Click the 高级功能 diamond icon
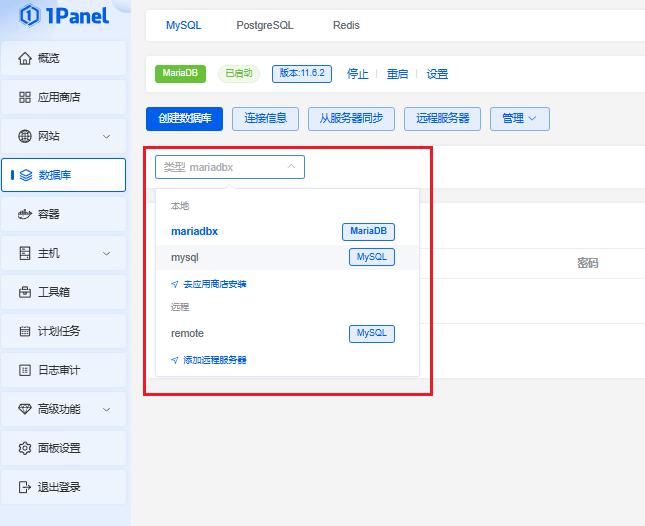Viewport: 645px width, 526px height. pos(25,409)
